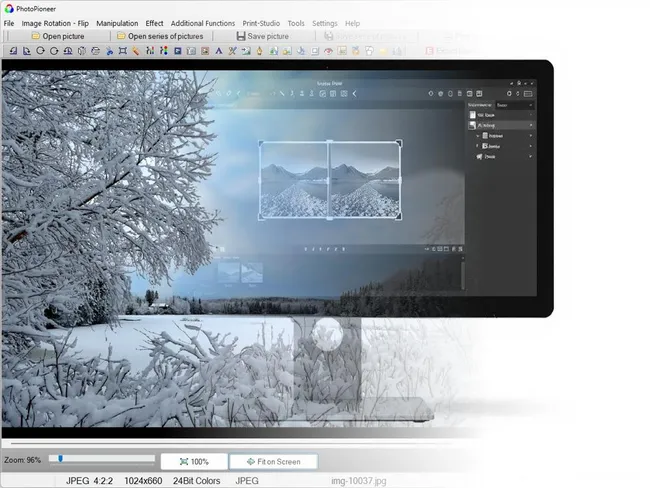Screen dimensions: 650x488
Task: Click the Open picture button
Action: 58,36
